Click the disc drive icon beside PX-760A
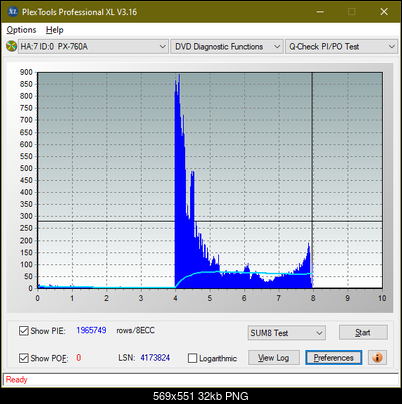402x404 pixels. [x=12, y=46]
